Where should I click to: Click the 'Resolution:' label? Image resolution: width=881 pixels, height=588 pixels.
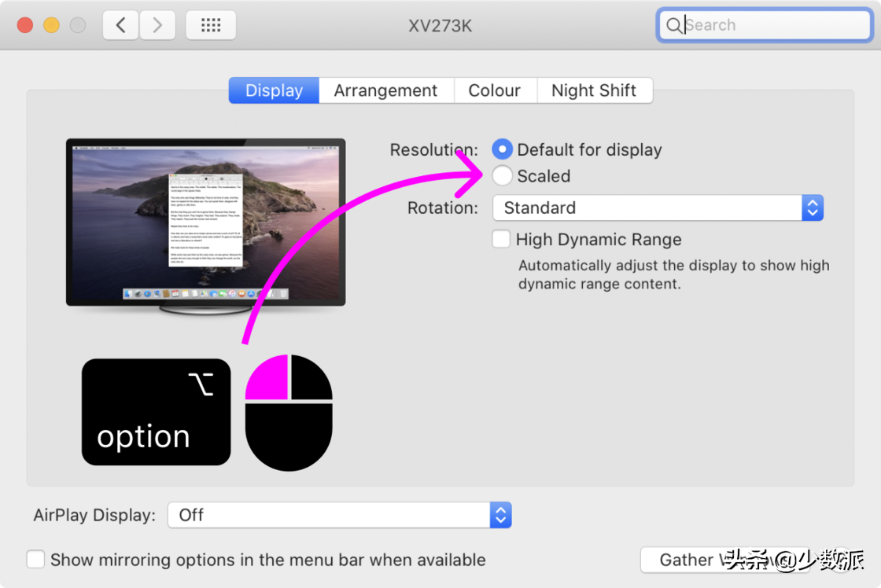[x=433, y=150]
